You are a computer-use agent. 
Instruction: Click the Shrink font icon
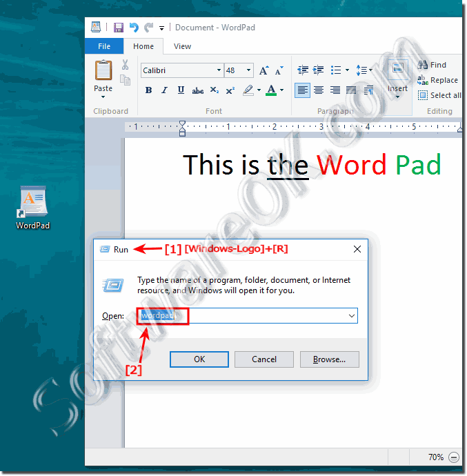point(279,70)
